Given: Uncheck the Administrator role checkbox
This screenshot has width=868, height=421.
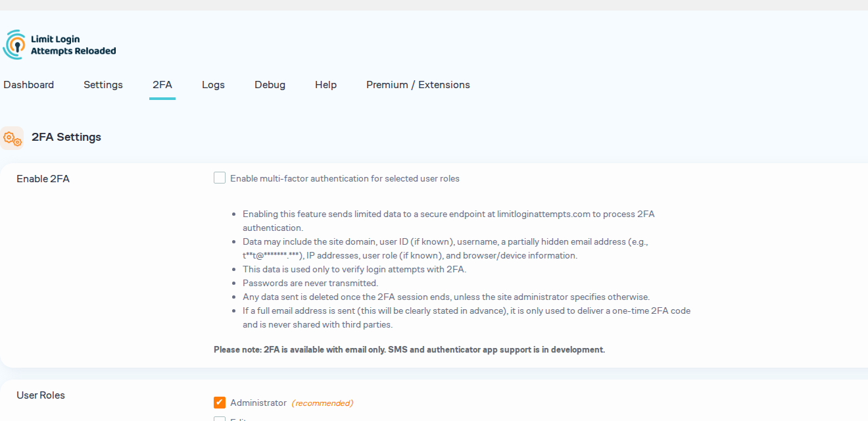Looking at the screenshot, I should [x=220, y=403].
